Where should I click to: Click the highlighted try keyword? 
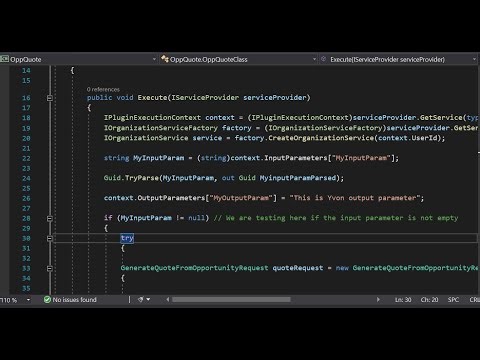tap(127, 238)
